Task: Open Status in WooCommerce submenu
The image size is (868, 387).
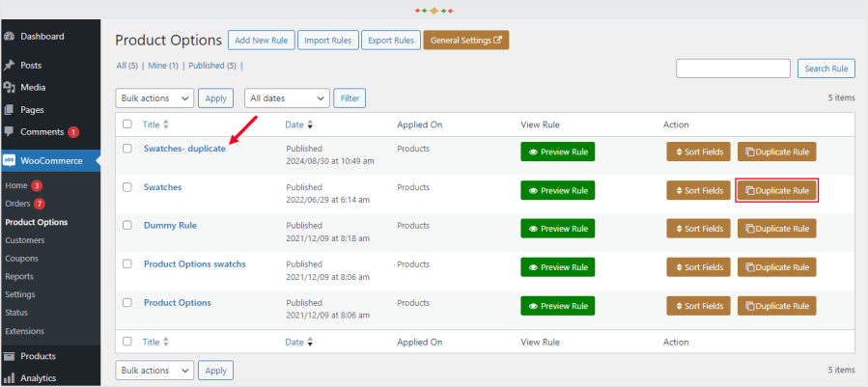Action: click(16, 313)
